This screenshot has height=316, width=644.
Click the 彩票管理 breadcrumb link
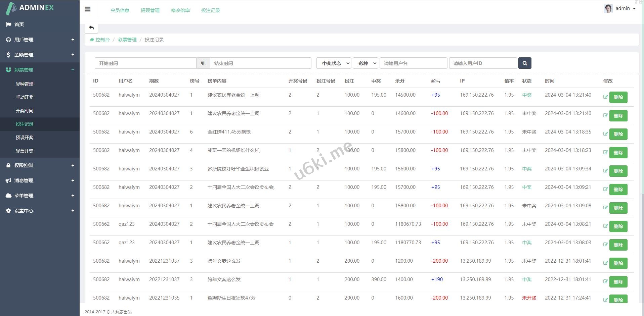point(127,40)
